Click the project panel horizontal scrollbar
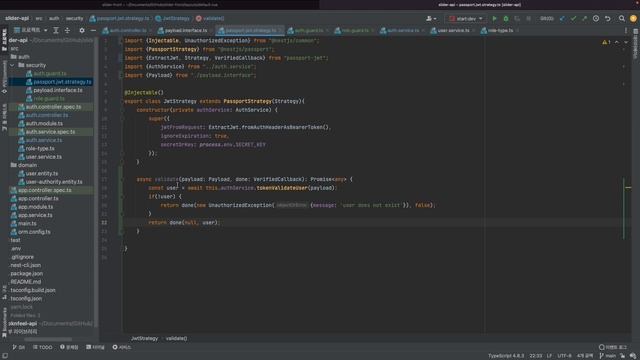640x360 pixels. click(x=48, y=339)
